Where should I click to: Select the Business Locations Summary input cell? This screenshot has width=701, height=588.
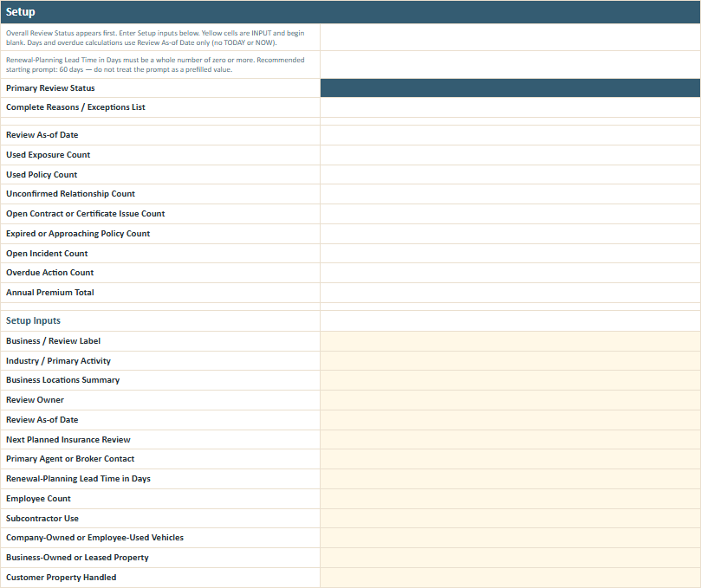click(x=510, y=380)
